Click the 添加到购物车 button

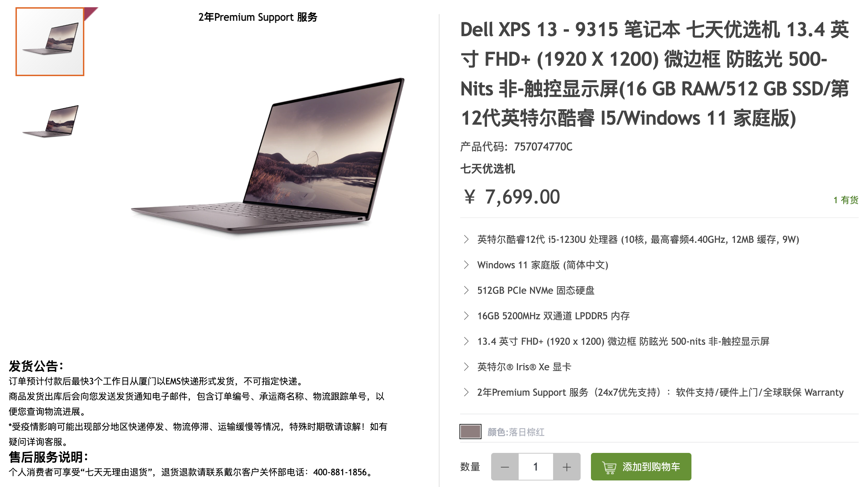coord(641,467)
